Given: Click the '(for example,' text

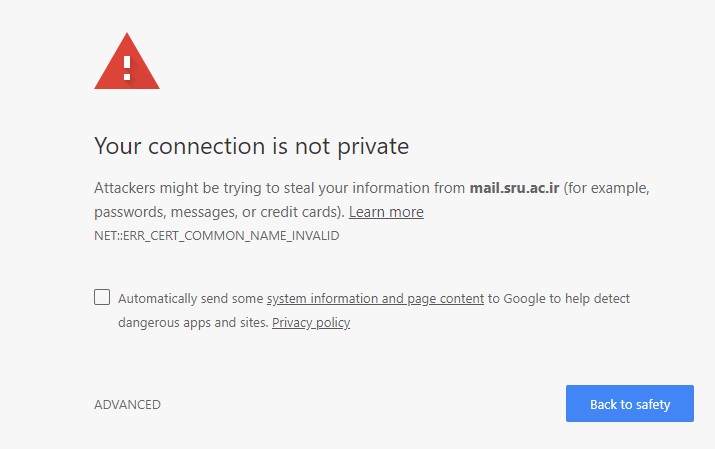Looking at the screenshot, I should [606, 188].
